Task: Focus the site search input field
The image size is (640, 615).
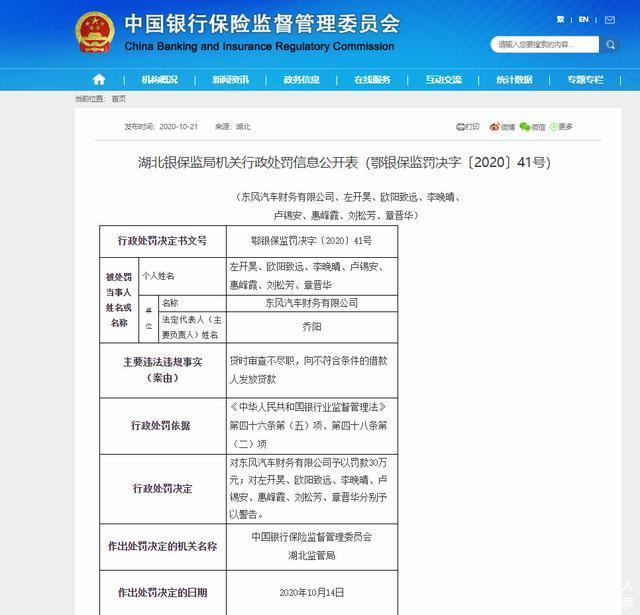Action: click(545, 44)
